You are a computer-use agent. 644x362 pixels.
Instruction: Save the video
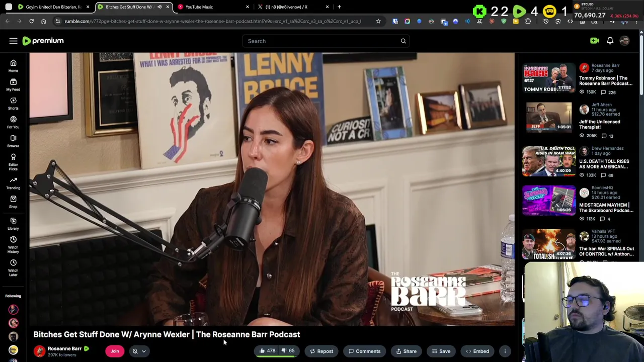(x=441, y=351)
